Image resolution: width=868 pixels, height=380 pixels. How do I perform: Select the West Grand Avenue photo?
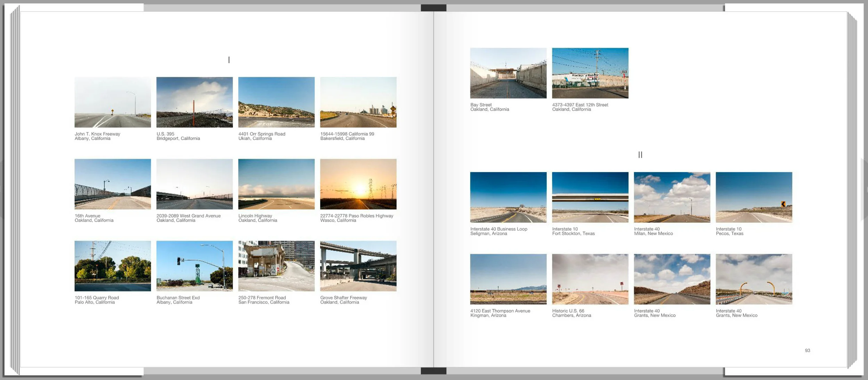(x=194, y=184)
